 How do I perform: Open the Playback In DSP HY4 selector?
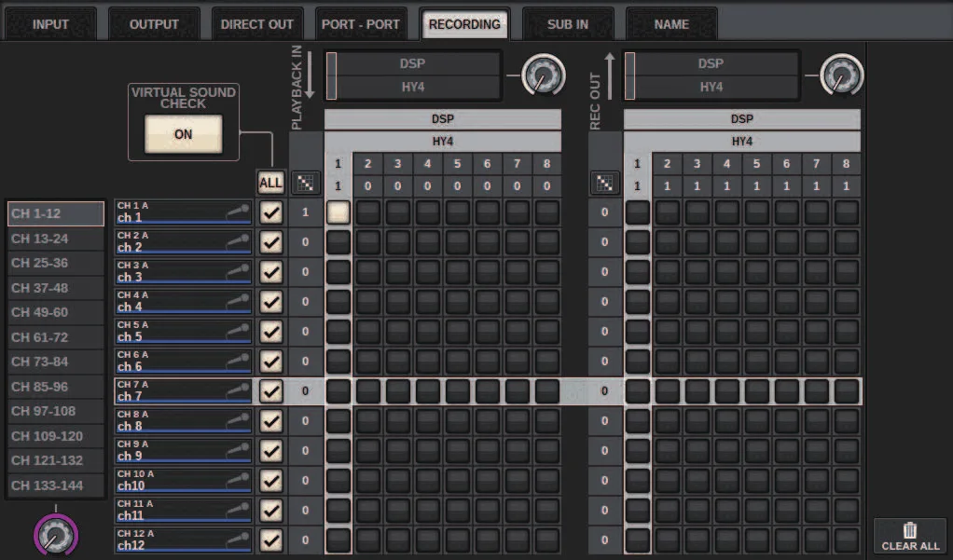(x=413, y=75)
